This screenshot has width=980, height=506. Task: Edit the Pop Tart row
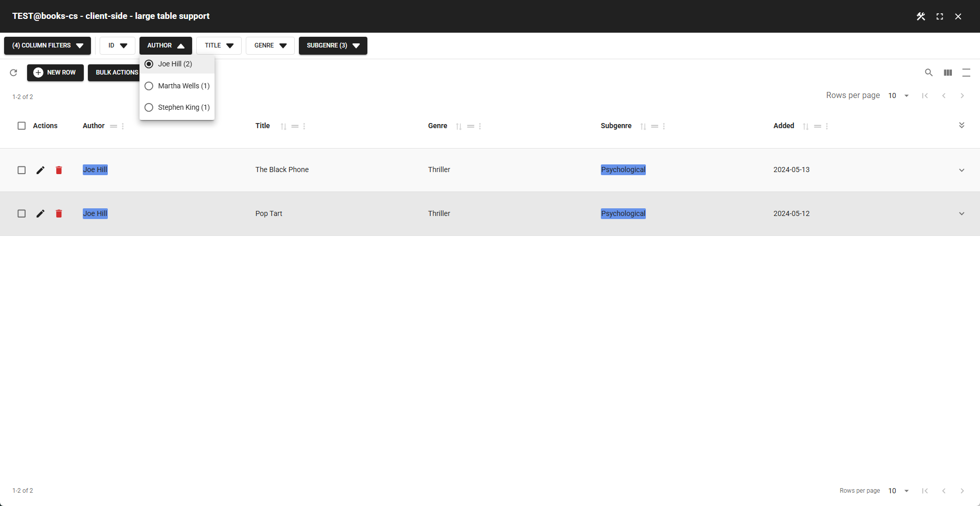(x=40, y=213)
